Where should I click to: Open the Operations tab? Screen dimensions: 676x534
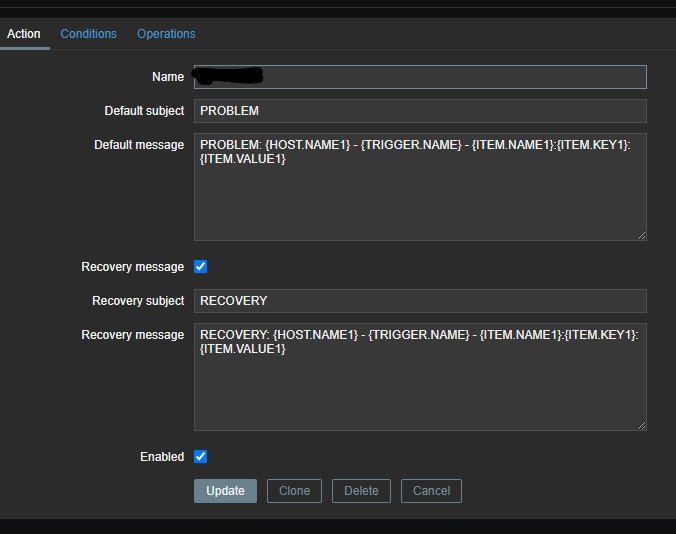pos(166,34)
